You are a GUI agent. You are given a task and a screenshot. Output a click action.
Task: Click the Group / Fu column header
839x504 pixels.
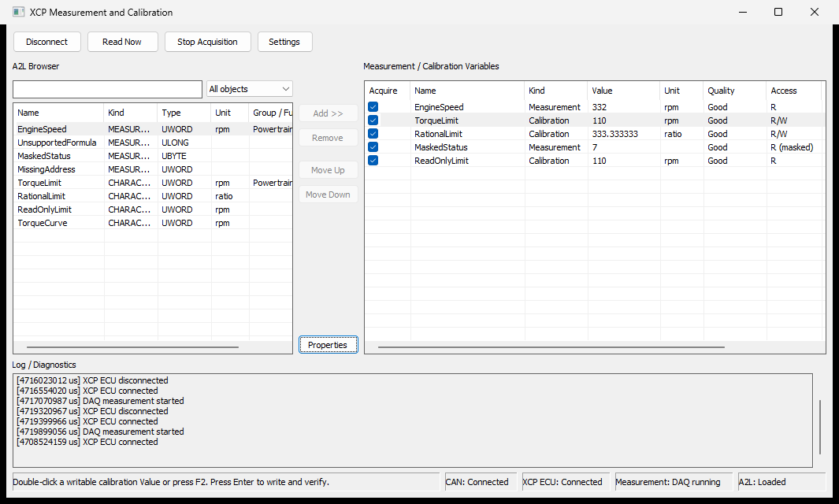click(271, 113)
